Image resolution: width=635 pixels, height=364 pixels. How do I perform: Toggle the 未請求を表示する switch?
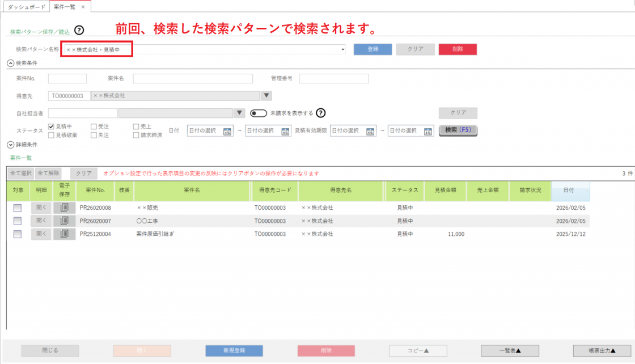click(259, 113)
